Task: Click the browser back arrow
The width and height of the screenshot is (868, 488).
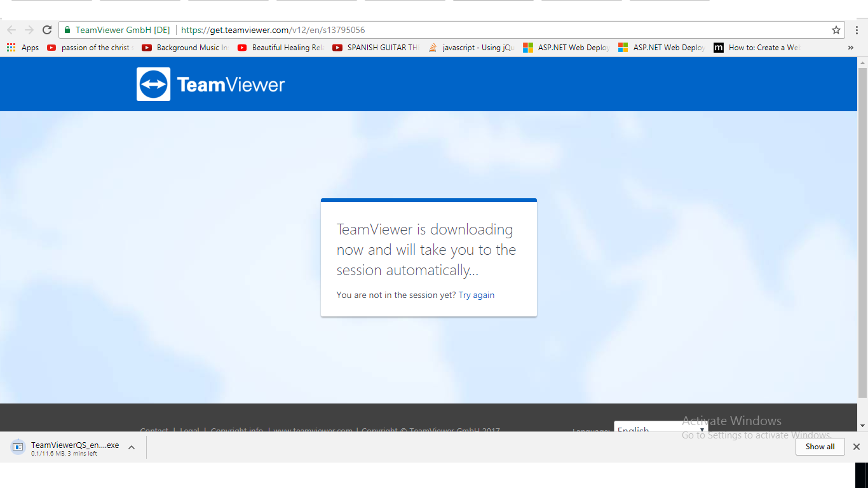Action: (x=11, y=30)
